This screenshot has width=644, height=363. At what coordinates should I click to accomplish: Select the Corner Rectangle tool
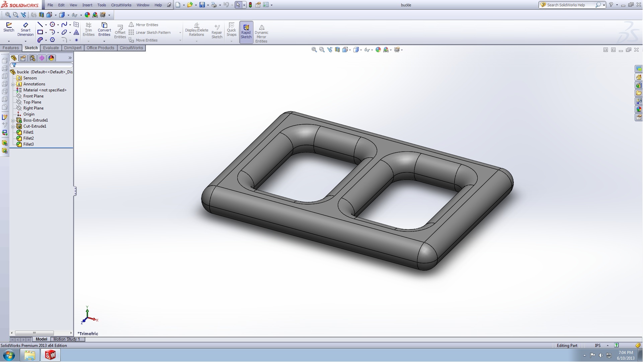pos(40,32)
